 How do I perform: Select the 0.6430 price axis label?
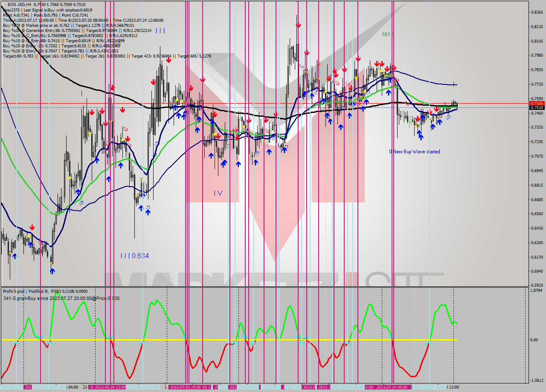pos(537,228)
